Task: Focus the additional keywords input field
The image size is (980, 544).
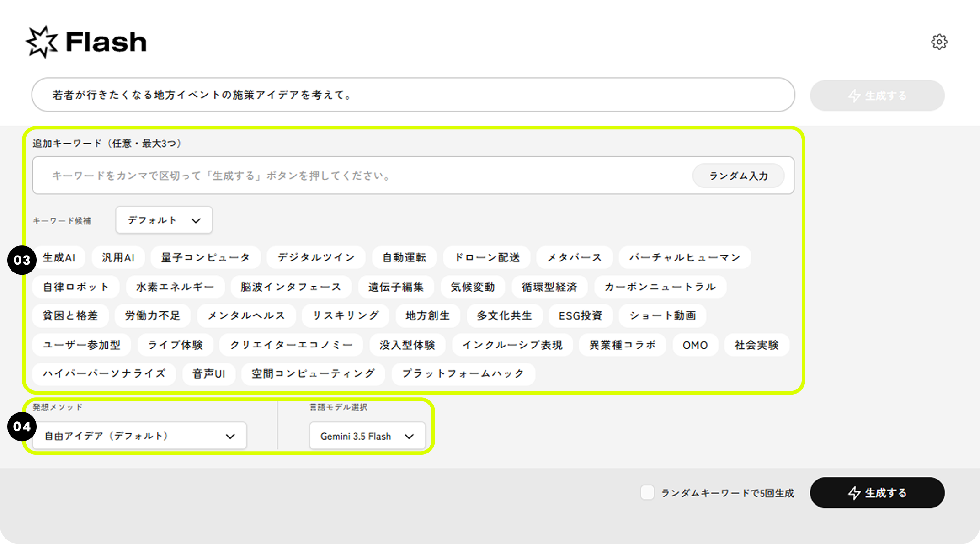Action: pos(361,176)
